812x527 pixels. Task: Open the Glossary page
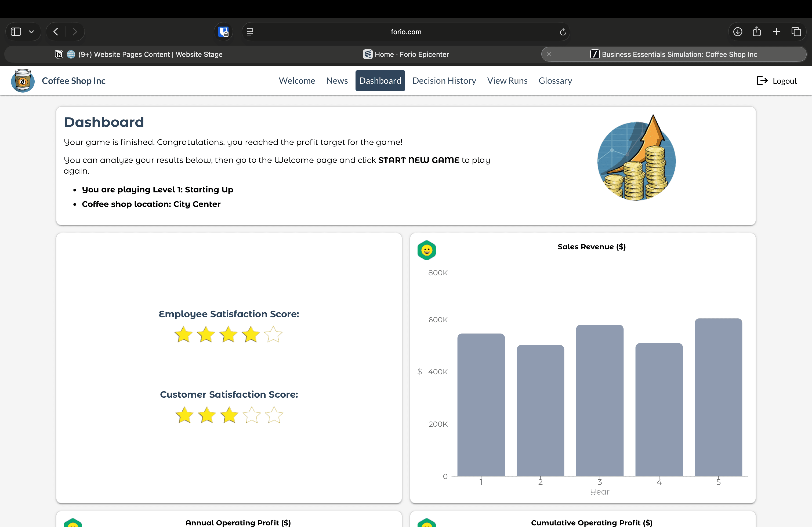click(x=555, y=81)
